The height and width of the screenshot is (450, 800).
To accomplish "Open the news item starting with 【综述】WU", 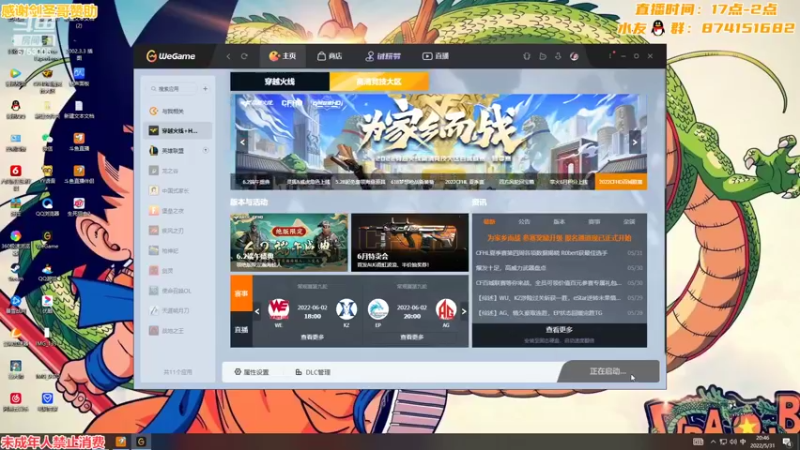I will click(559, 297).
